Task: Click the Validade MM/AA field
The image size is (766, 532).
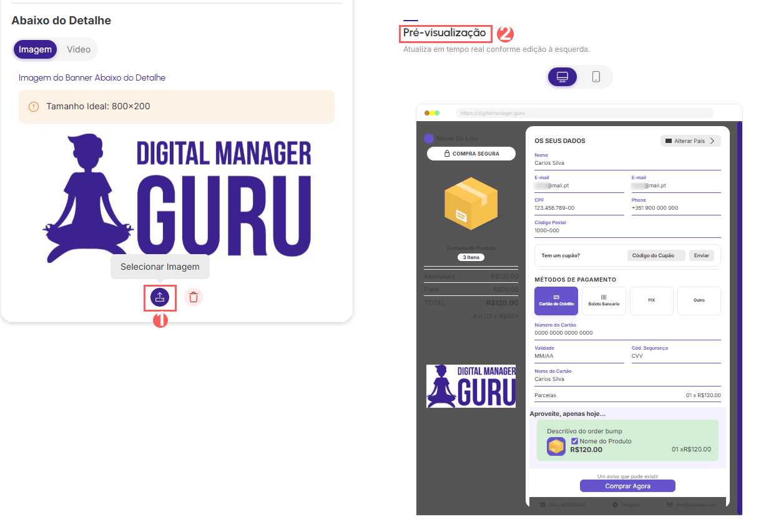Action: [579, 353]
